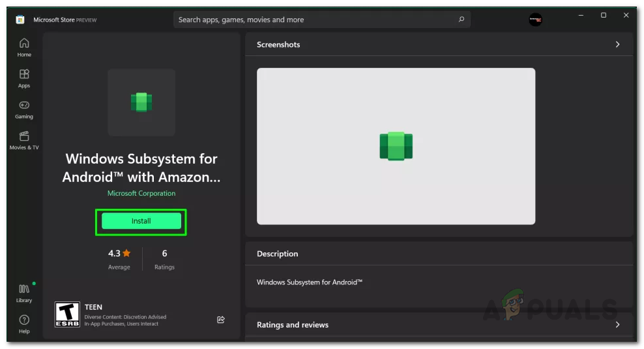The height and width of the screenshot is (349, 644).
Task: Open the large app screenshot thumbnail
Action: [396, 146]
